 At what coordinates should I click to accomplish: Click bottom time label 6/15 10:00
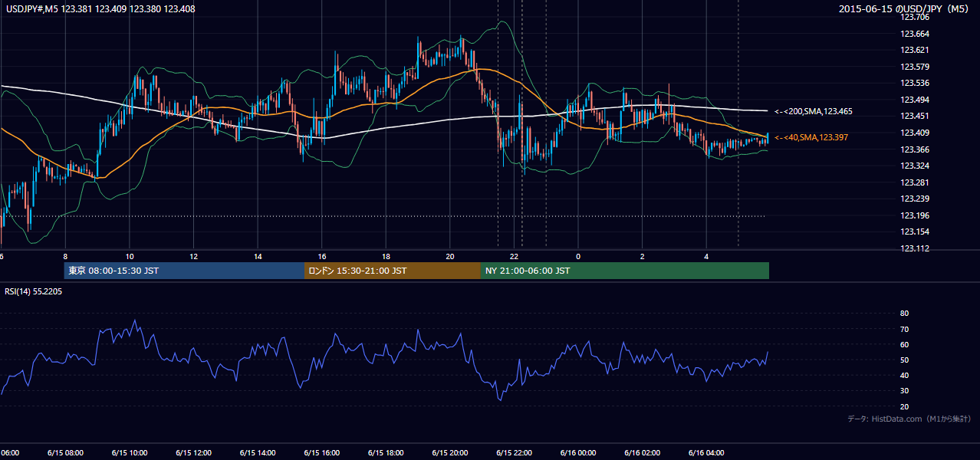click(x=129, y=453)
